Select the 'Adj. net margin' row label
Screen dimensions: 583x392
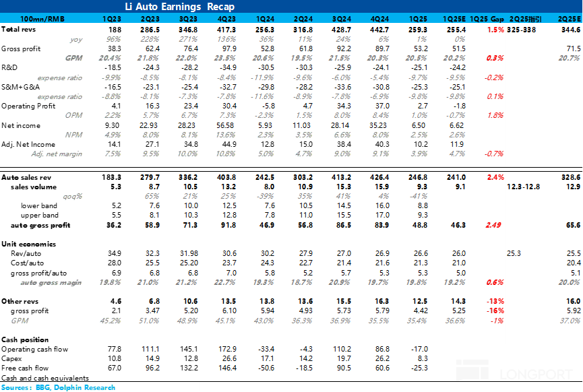point(57,154)
